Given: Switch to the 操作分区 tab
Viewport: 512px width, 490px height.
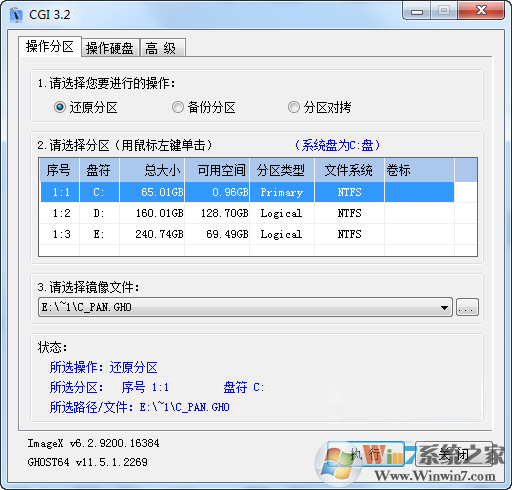Looking at the screenshot, I should pyautogui.click(x=50, y=47).
